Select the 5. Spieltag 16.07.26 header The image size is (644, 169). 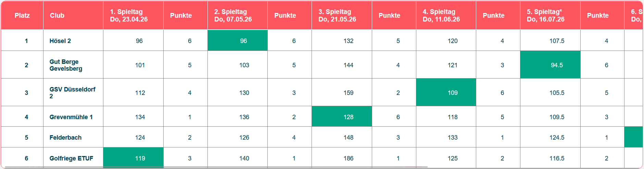coord(550,15)
